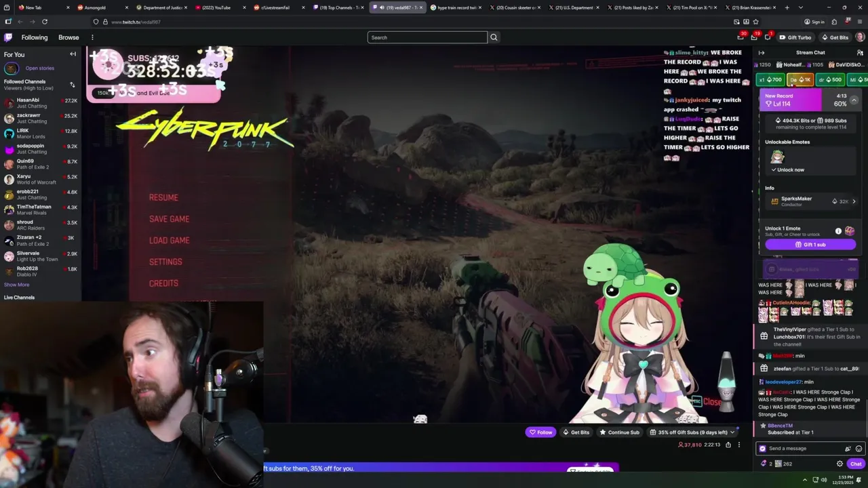Viewport: 868px width, 488px height.
Task: Click the hype train treasure chest icon
Action: point(850,231)
